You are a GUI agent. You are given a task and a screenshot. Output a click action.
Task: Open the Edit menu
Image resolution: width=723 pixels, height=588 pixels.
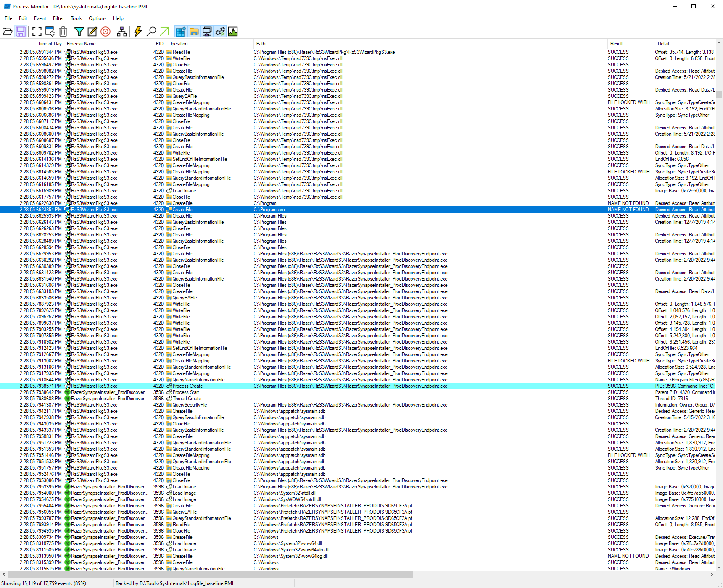[x=23, y=18]
